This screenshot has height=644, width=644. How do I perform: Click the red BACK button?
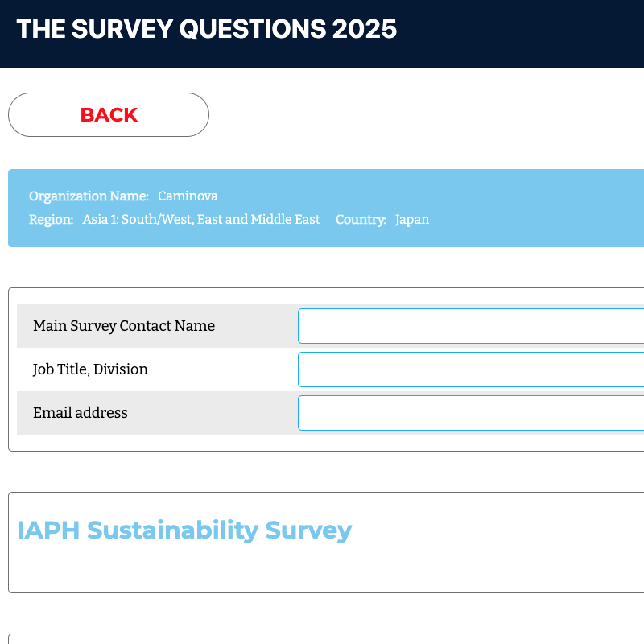[x=109, y=114]
